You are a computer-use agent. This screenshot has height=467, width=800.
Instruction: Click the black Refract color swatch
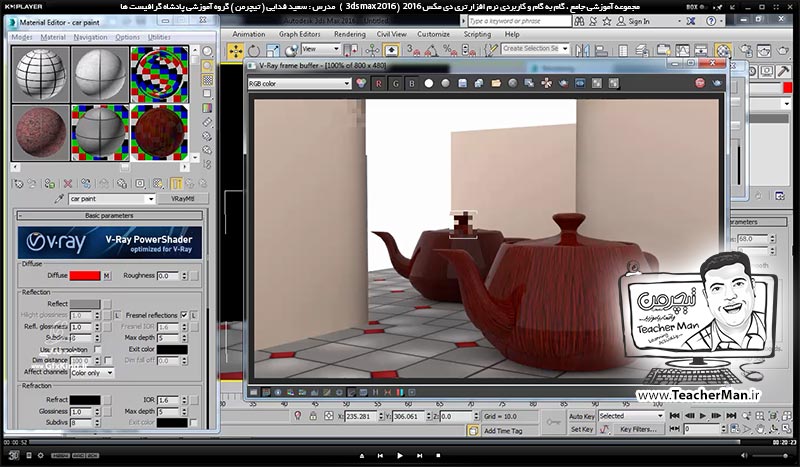pyautogui.click(x=85, y=400)
